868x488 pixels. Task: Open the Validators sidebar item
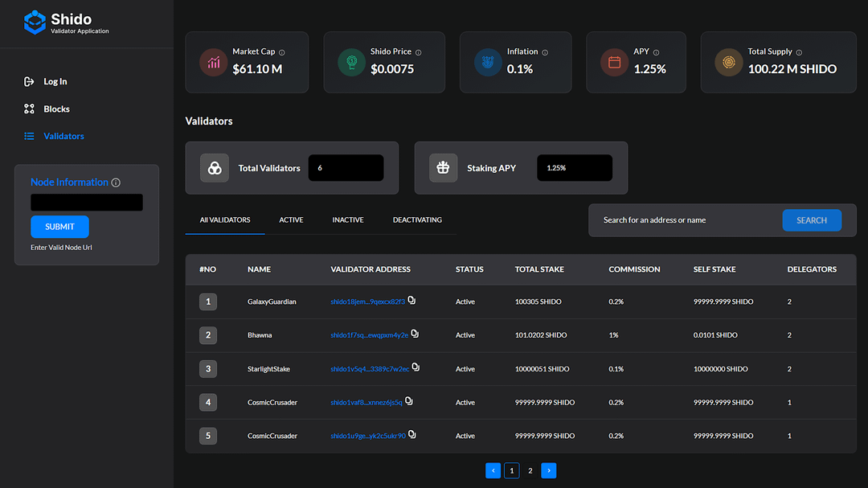pyautogui.click(x=63, y=136)
